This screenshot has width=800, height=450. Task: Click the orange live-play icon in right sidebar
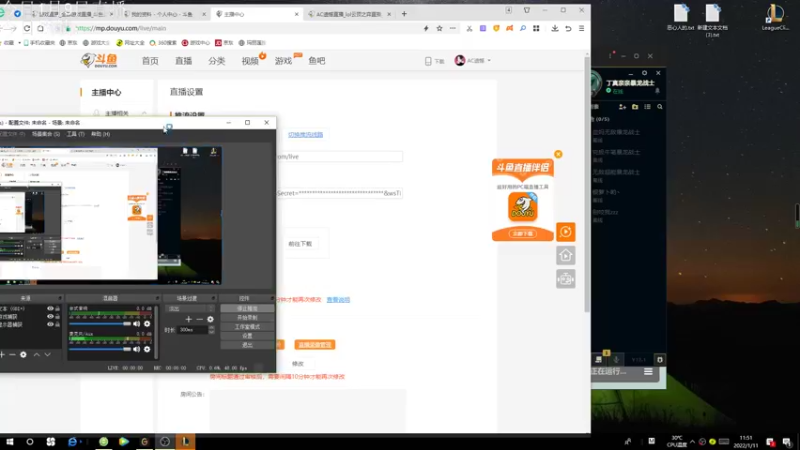[565, 232]
